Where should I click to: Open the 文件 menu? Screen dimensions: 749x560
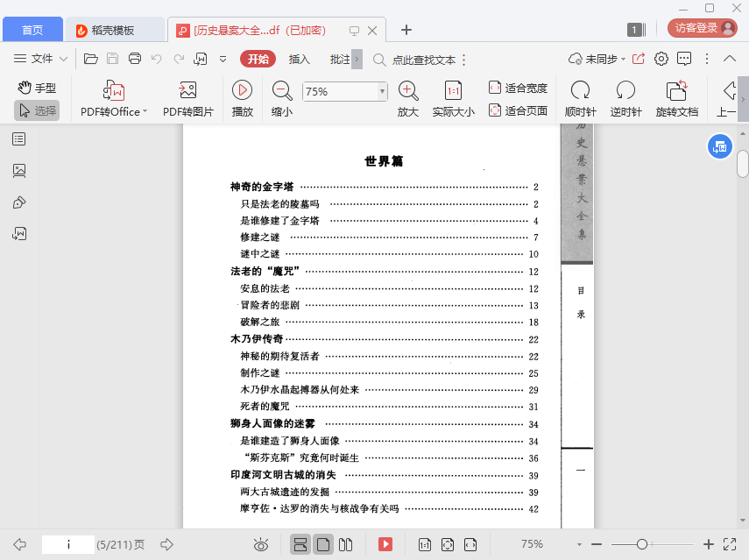(x=40, y=59)
